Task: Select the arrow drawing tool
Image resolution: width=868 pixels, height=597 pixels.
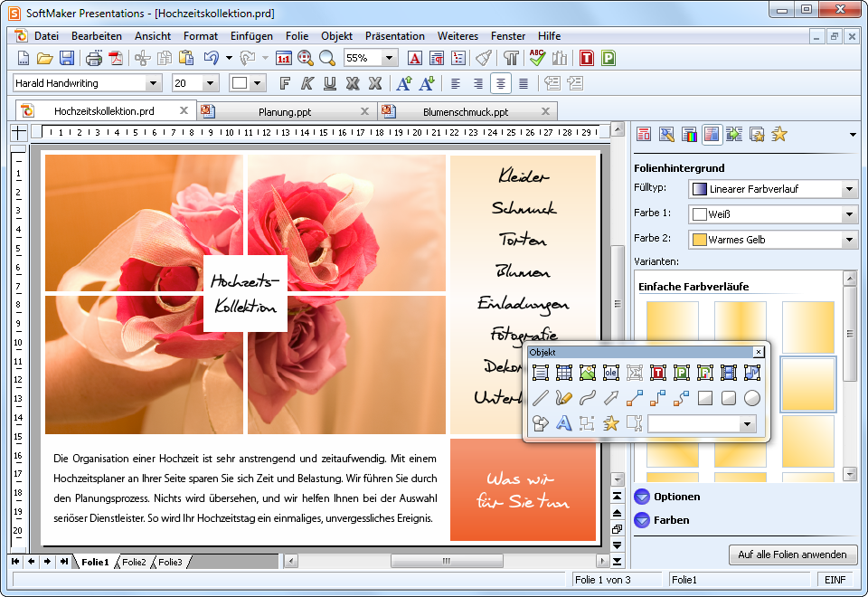Action: [611, 398]
